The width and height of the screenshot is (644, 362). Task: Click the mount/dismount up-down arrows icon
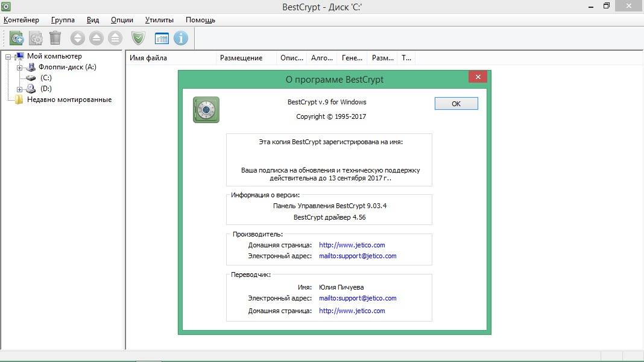point(78,38)
